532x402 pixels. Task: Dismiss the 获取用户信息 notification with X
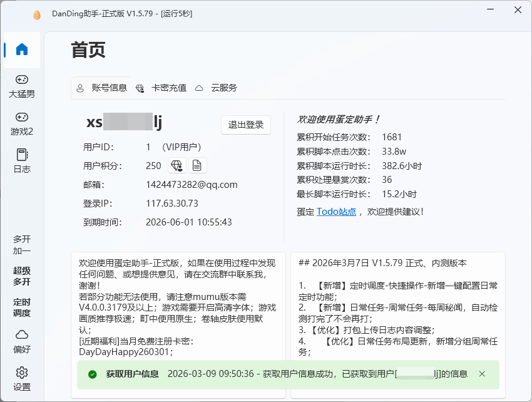point(482,374)
